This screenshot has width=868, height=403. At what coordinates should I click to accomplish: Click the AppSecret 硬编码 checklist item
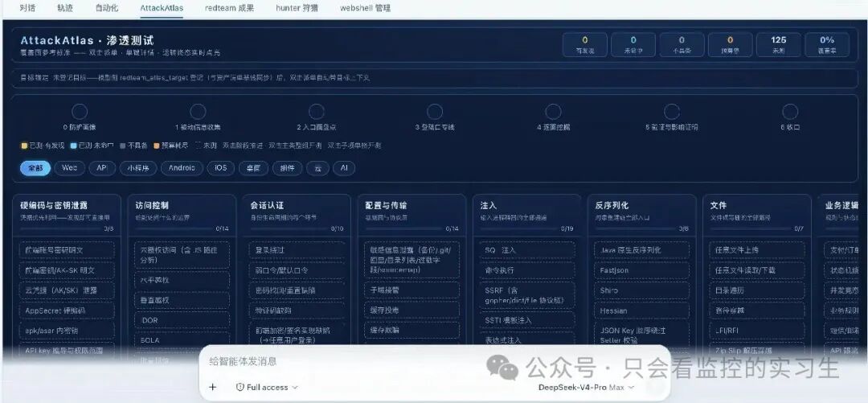tap(67, 310)
